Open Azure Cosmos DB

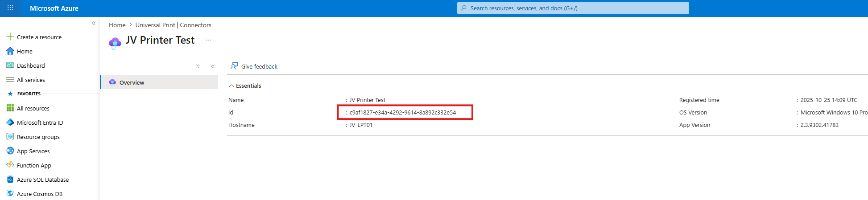(40, 194)
